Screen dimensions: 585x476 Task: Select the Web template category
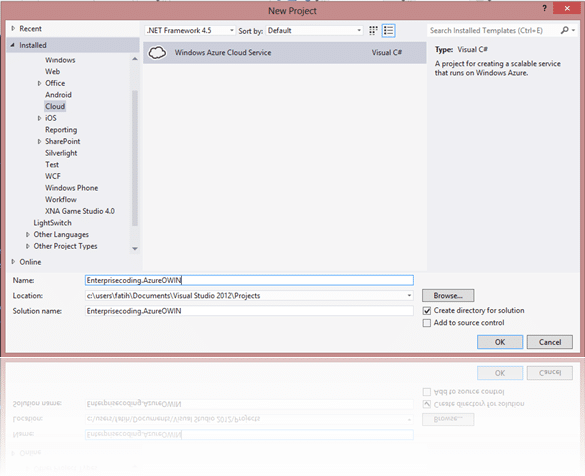click(x=53, y=72)
